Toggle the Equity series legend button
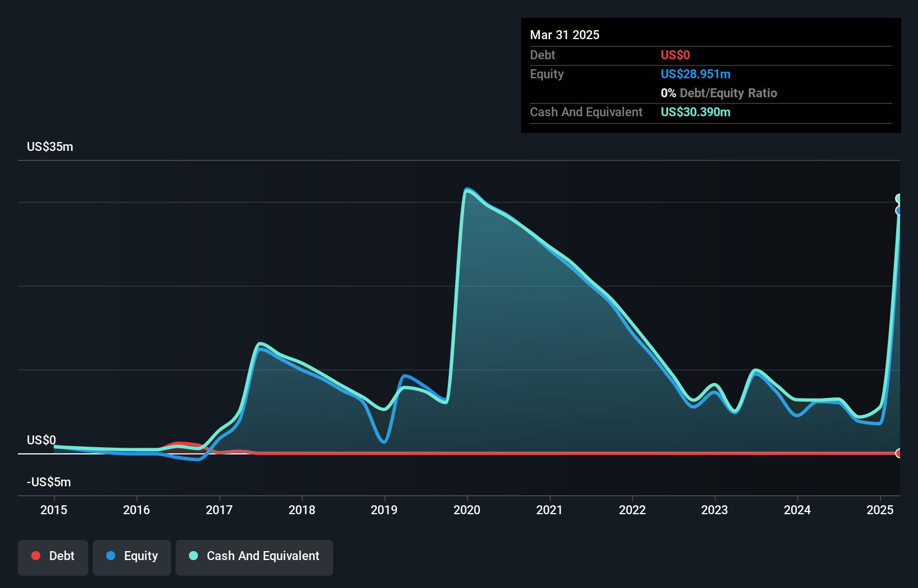 (132, 557)
